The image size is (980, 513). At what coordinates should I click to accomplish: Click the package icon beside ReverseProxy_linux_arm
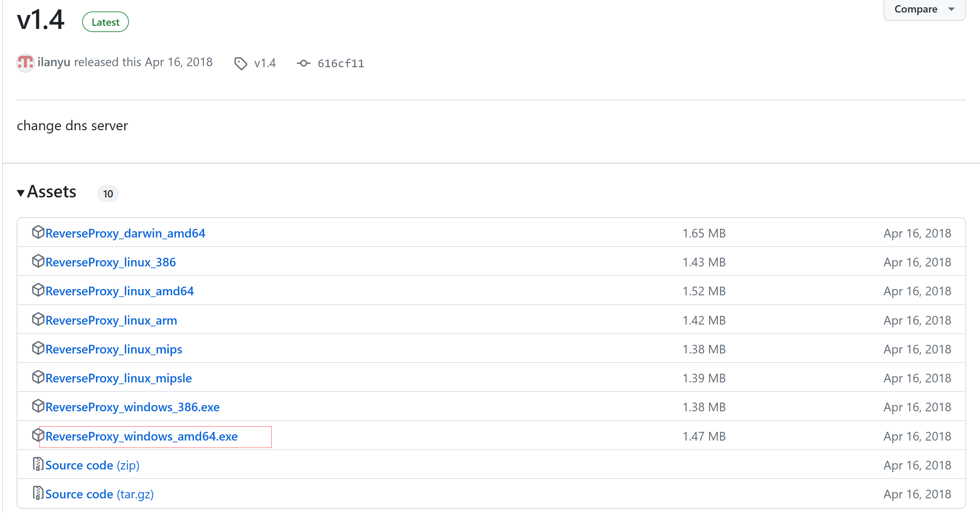pyautogui.click(x=38, y=319)
